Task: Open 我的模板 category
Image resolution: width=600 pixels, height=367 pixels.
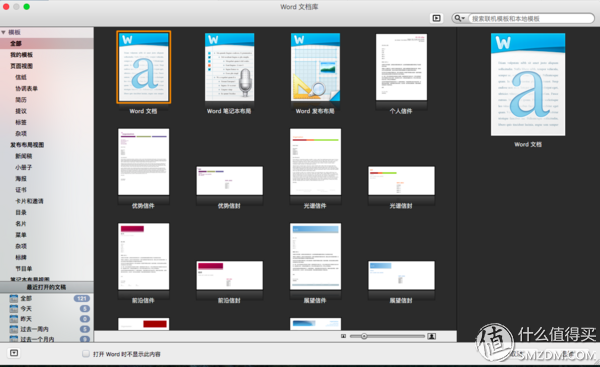Action: (21, 55)
